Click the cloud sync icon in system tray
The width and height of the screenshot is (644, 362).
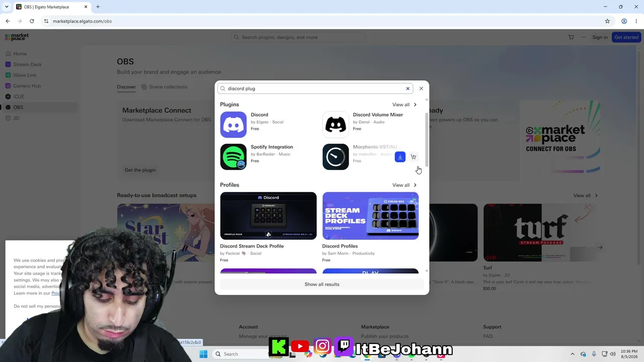pos(583,354)
